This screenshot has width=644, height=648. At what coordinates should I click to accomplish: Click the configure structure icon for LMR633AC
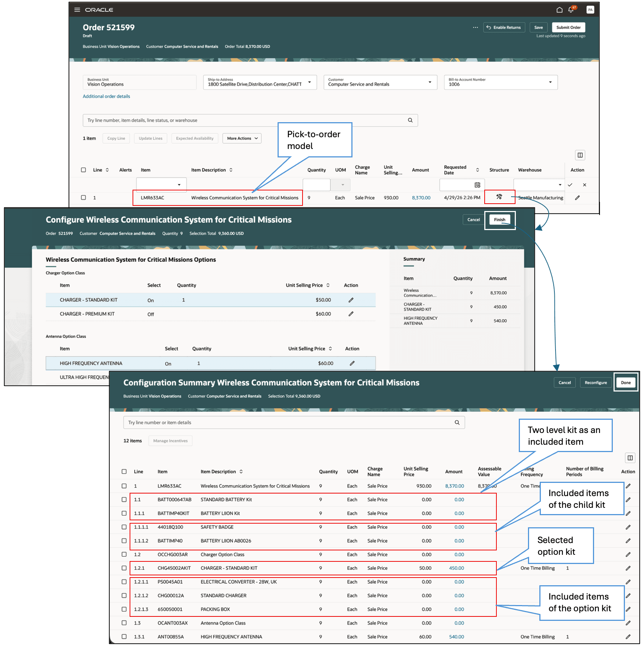coord(499,197)
